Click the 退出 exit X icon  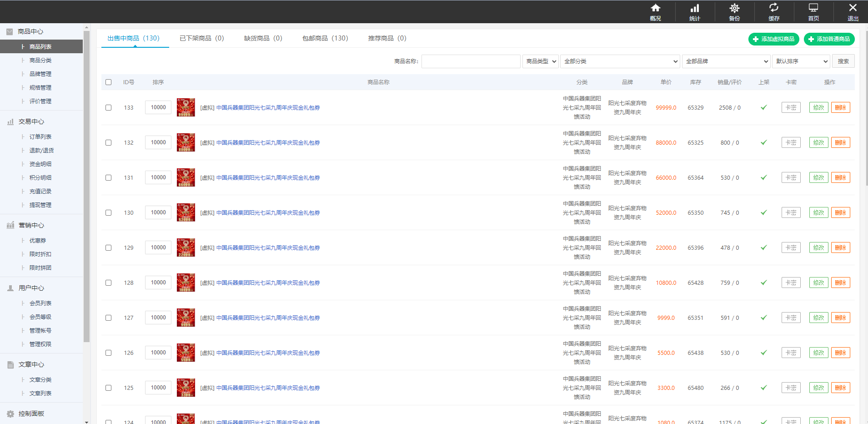(853, 8)
